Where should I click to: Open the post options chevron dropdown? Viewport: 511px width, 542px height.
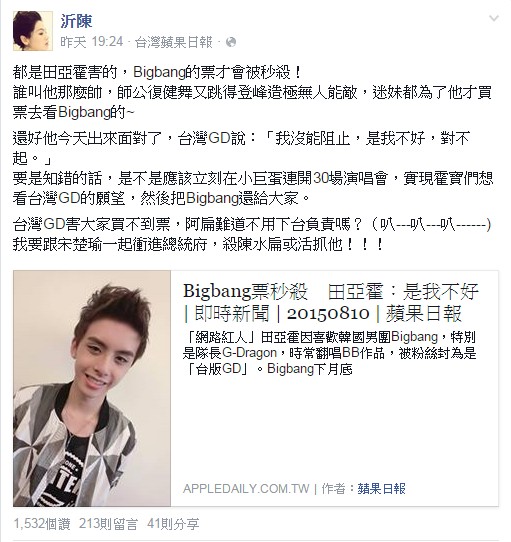[x=494, y=18]
